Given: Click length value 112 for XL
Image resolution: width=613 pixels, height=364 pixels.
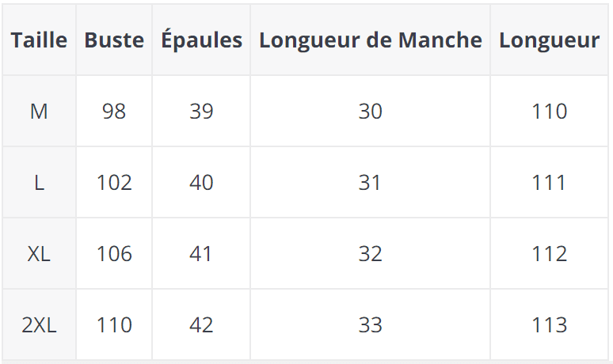Looking at the screenshot, I should (x=549, y=254).
